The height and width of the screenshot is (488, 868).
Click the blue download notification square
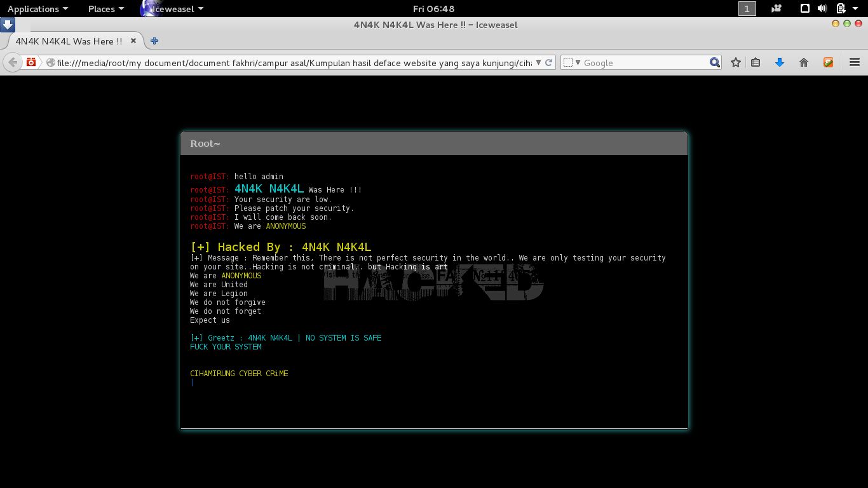click(x=8, y=24)
